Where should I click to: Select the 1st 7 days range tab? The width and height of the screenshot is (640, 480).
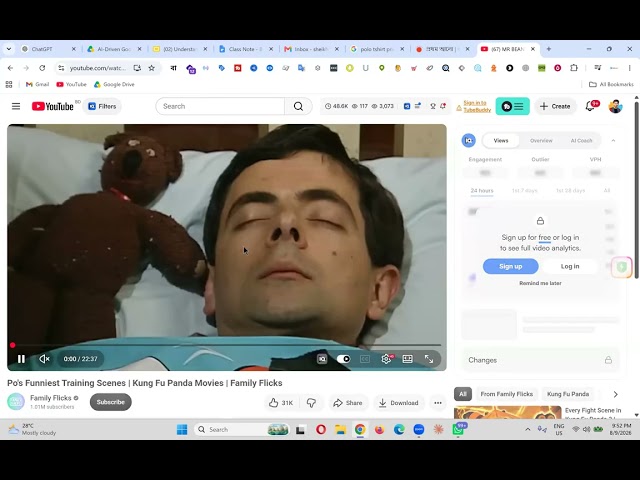tap(524, 191)
